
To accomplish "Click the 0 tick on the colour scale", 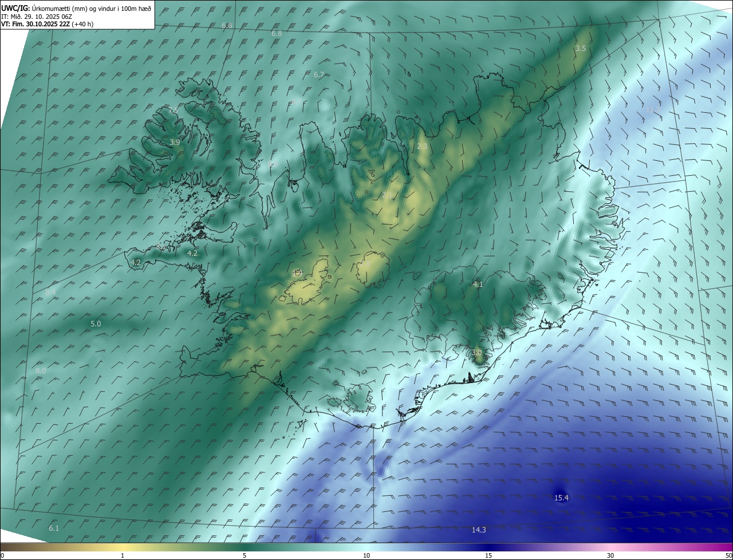I will tap(2, 555).
